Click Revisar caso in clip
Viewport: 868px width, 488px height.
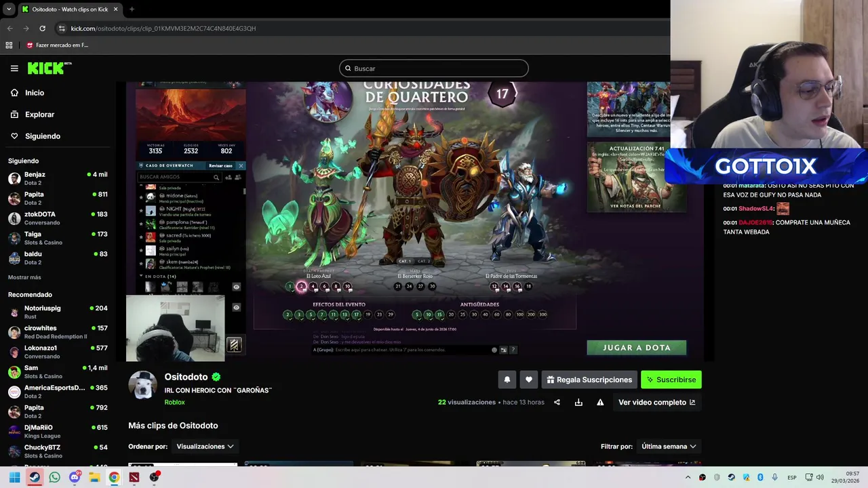point(220,165)
